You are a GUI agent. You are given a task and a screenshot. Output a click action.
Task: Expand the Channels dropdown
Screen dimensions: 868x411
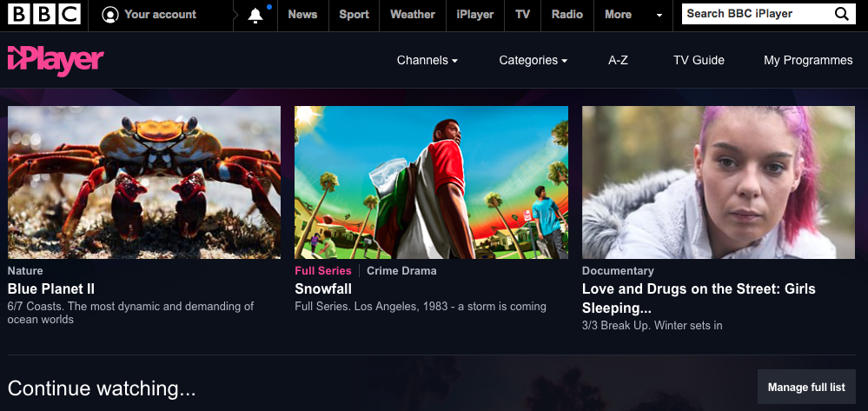point(427,61)
